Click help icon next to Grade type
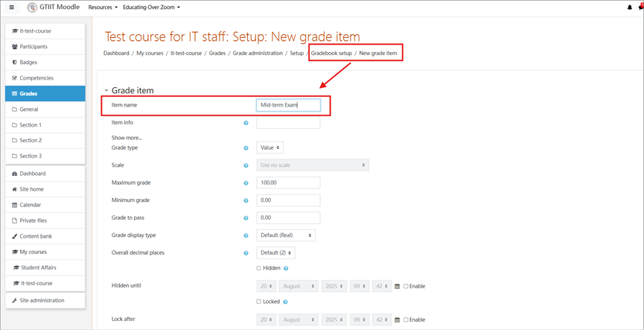 click(246, 148)
